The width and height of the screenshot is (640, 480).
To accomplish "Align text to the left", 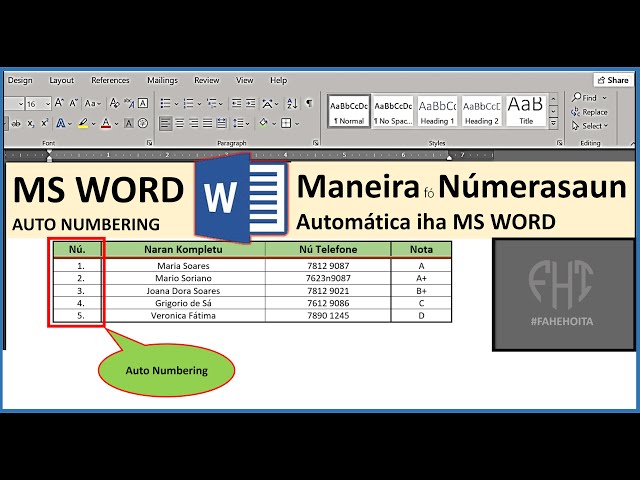I will pos(165,123).
